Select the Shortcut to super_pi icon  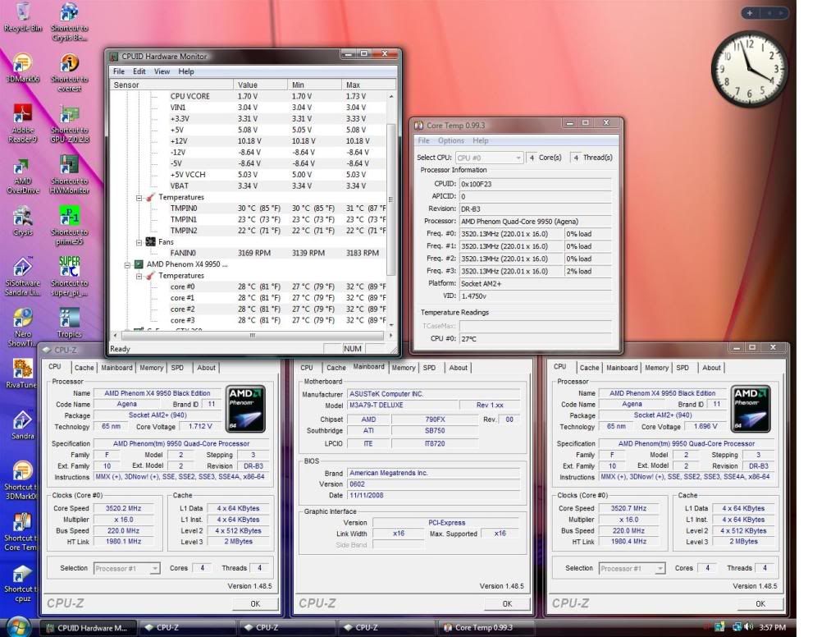(70, 277)
